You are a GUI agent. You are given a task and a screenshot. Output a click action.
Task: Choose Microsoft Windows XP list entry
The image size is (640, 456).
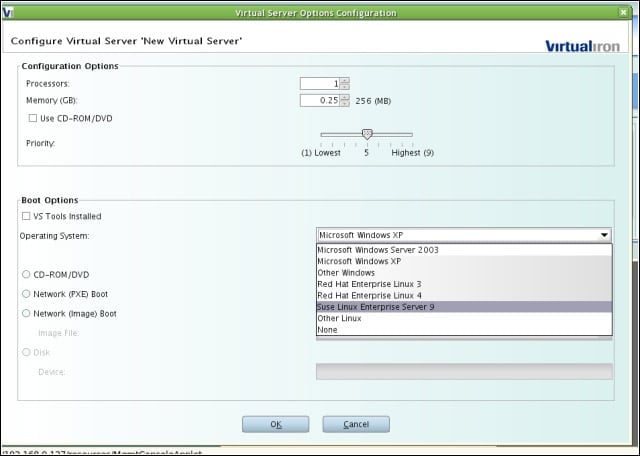click(x=464, y=261)
